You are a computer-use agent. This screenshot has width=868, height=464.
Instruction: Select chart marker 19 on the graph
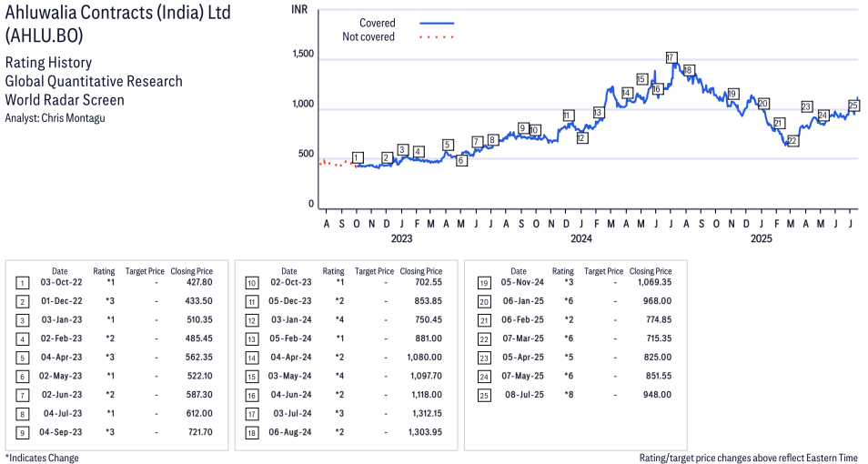pos(733,94)
